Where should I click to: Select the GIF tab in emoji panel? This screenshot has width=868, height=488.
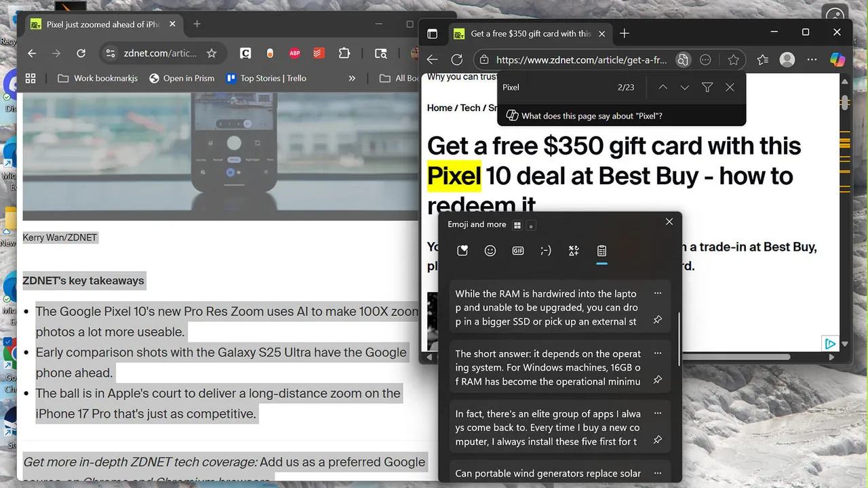(518, 251)
